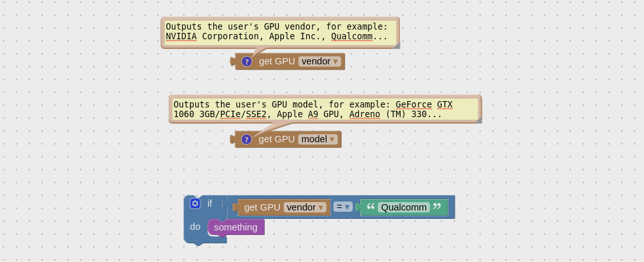
Task: Select get GPU label inside if block
Action: [262, 207]
